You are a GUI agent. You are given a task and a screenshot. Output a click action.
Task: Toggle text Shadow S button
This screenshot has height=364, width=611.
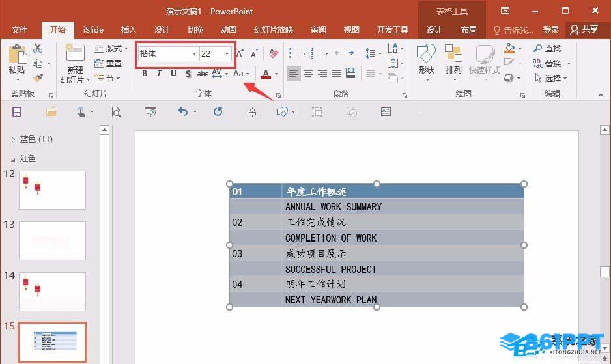point(188,74)
